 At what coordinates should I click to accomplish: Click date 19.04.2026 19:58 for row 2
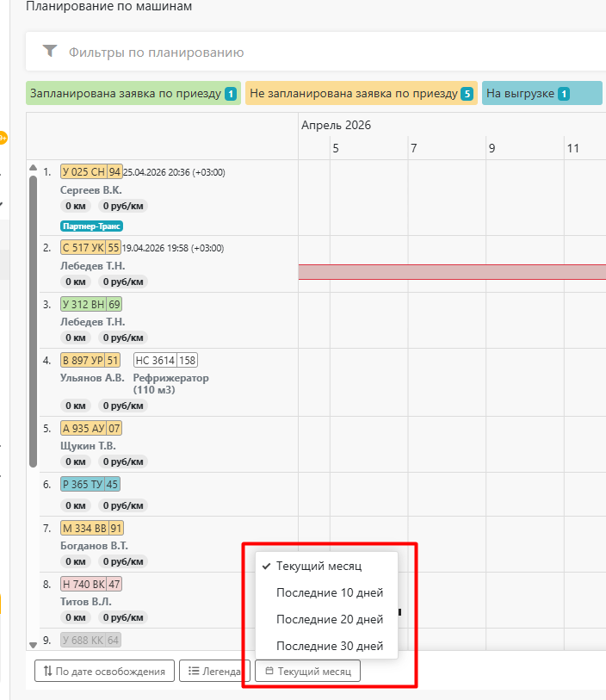(173, 248)
